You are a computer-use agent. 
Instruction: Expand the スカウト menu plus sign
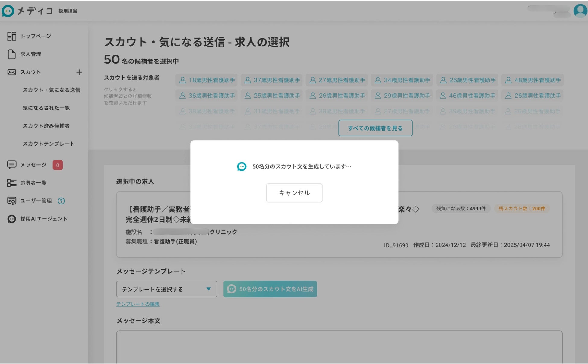[x=79, y=72]
